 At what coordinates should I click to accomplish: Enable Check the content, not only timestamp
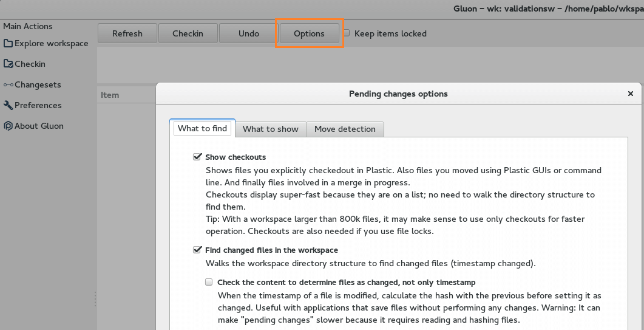click(x=209, y=282)
